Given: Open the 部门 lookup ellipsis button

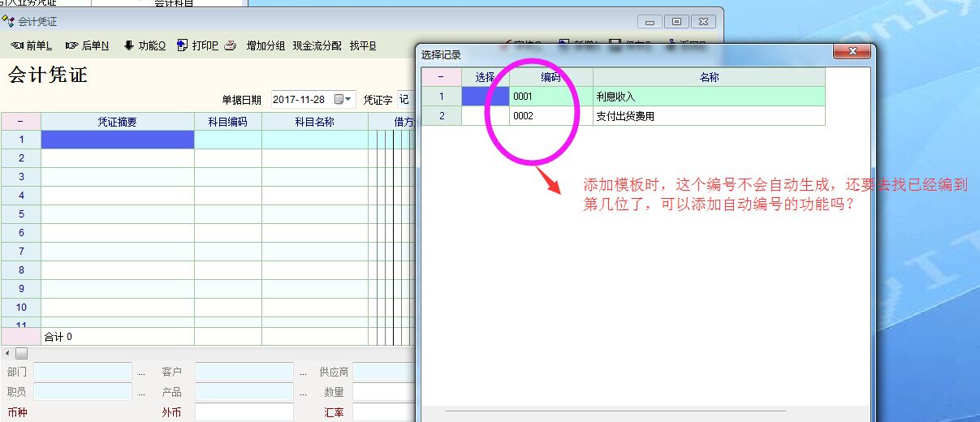Looking at the screenshot, I should click(141, 372).
